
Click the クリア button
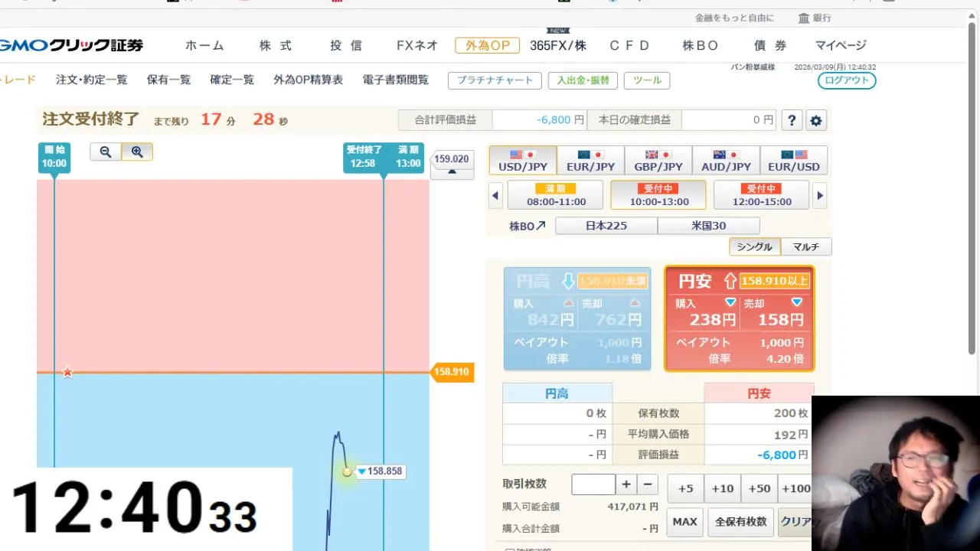pyautogui.click(x=795, y=522)
